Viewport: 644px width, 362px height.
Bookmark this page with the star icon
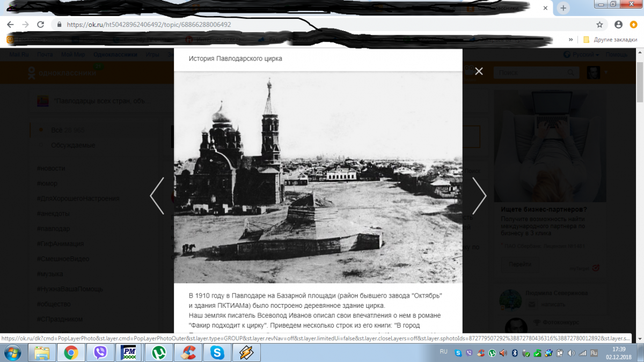click(x=599, y=25)
